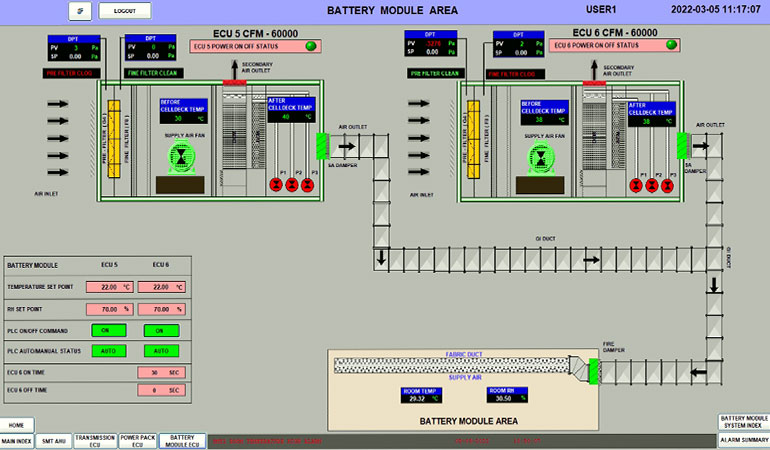Click the USER1 label

coord(601,9)
